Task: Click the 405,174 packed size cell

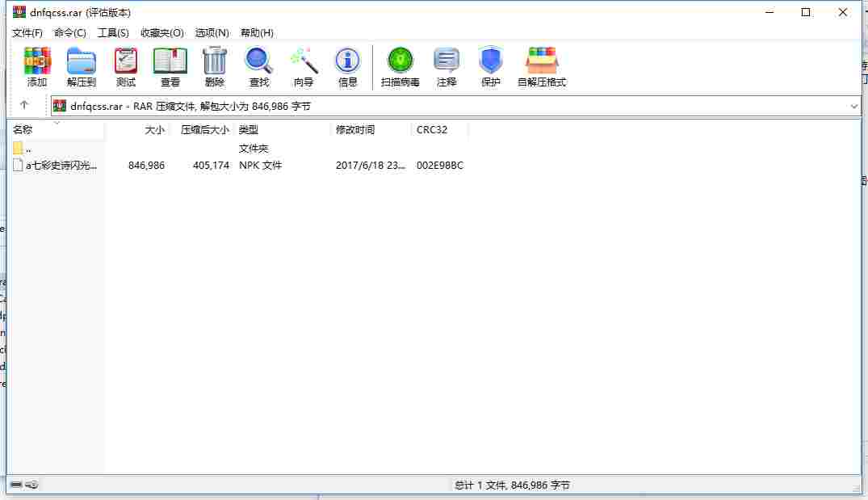Action: click(211, 165)
